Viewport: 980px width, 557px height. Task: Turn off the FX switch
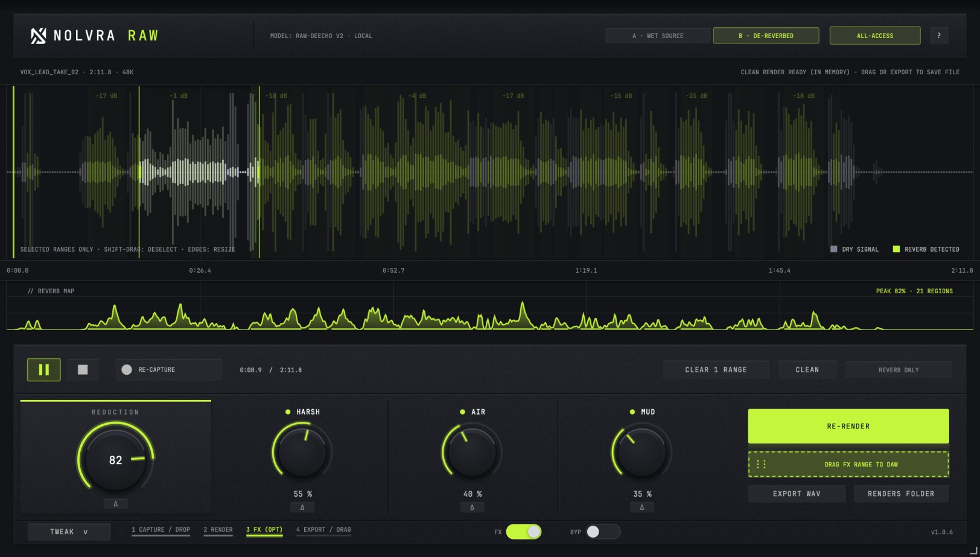click(x=524, y=532)
